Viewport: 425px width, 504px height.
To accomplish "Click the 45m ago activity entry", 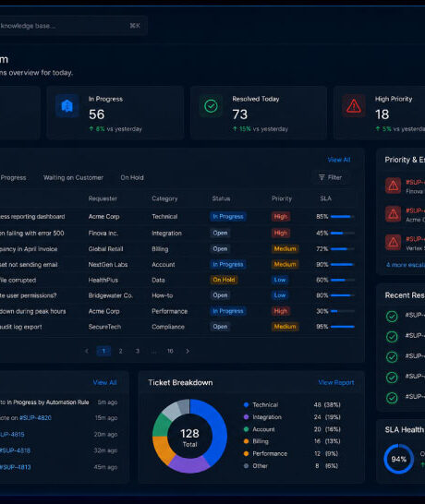I will pos(59,467).
